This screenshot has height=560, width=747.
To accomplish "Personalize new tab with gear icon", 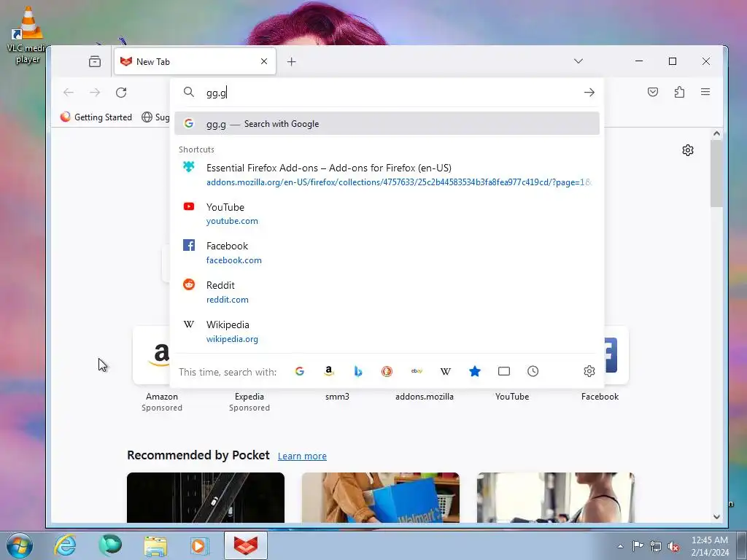I will 687,150.
